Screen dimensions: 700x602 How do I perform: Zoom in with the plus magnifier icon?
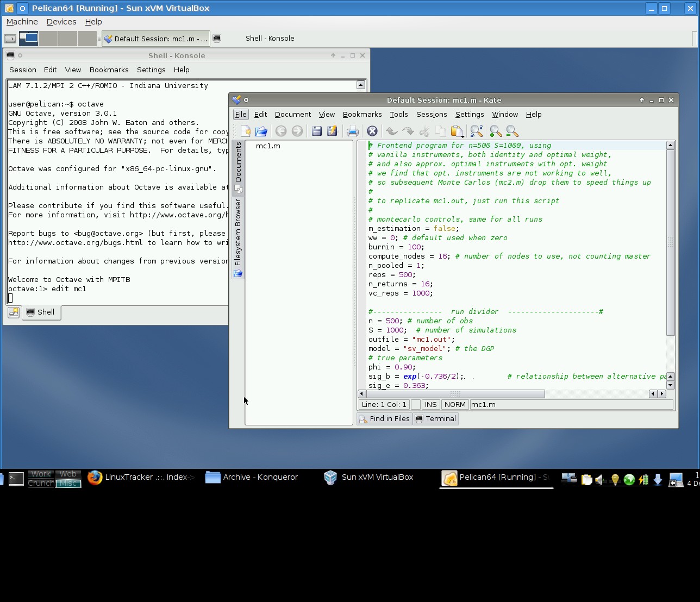pos(496,131)
